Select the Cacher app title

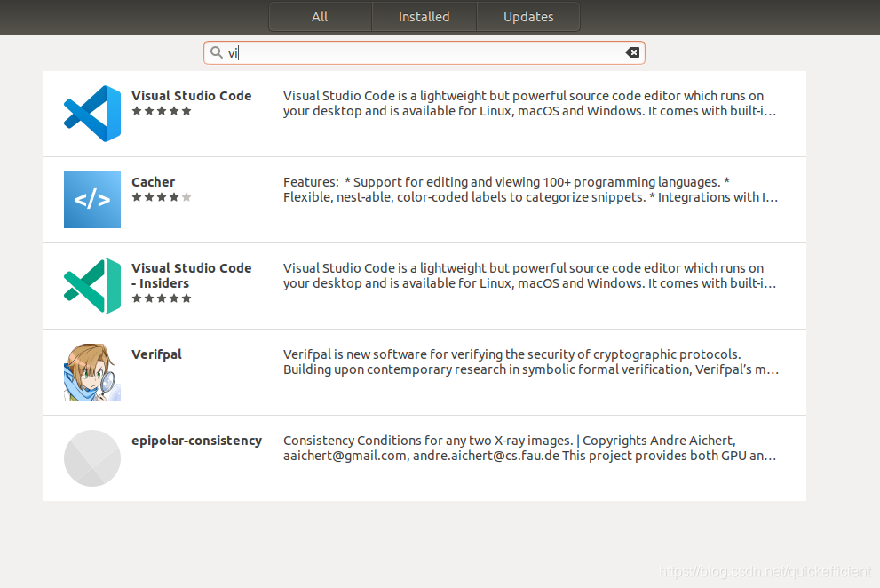(x=154, y=182)
